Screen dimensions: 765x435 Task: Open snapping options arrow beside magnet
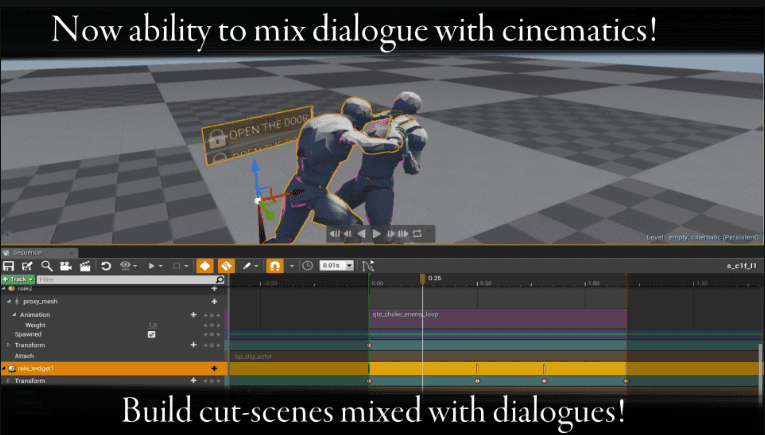pos(292,266)
